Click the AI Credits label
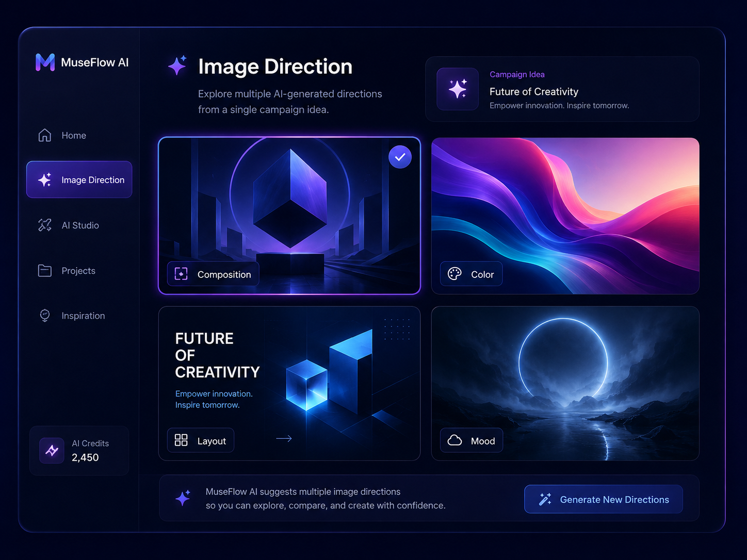Viewport: 747px width, 560px height. point(90,443)
